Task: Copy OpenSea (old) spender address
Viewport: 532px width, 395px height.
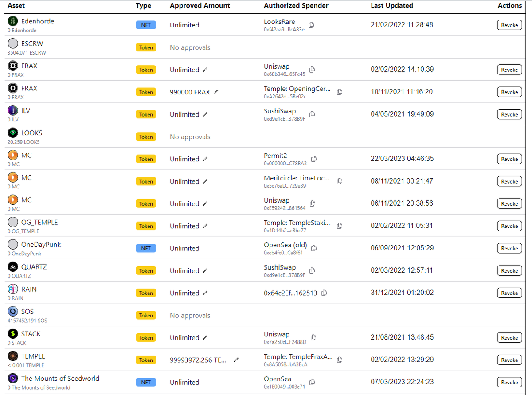Action: click(314, 248)
